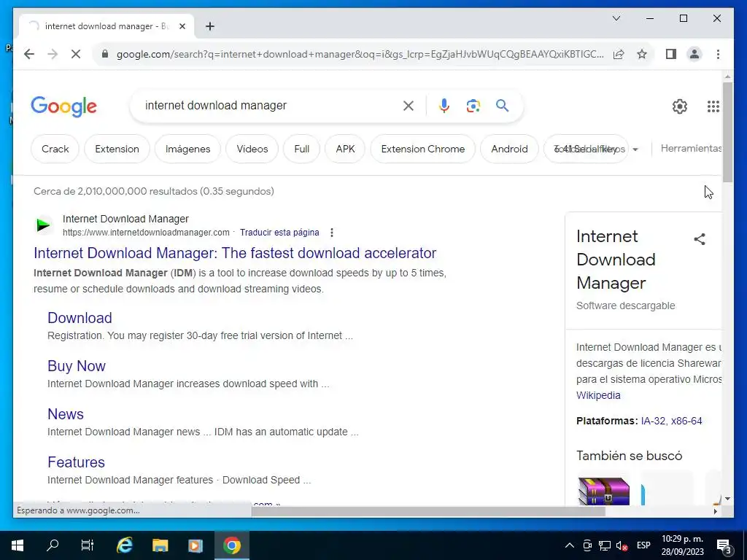Screen dimensions: 747x560
Task: Open the Buy Now sitelink
Action: point(76,366)
